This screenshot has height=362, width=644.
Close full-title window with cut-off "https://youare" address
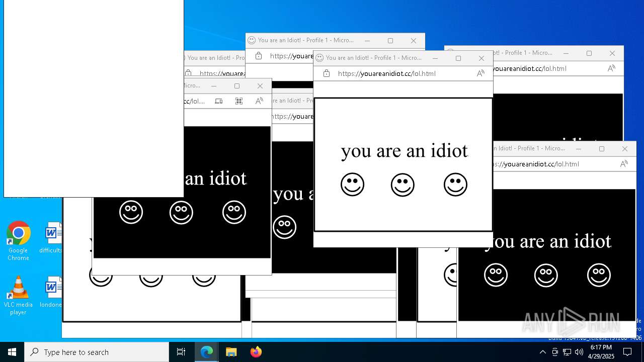[413, 40]
